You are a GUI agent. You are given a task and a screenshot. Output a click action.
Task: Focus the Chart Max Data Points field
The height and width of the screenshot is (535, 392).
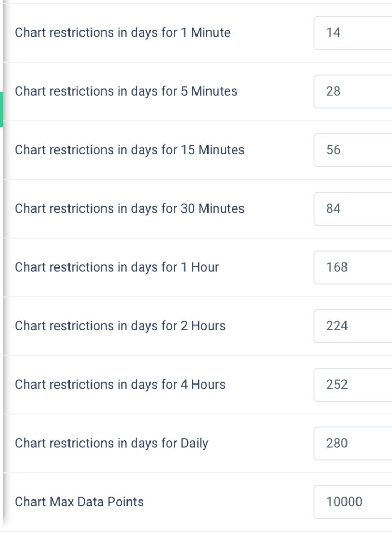coord(353,502)
